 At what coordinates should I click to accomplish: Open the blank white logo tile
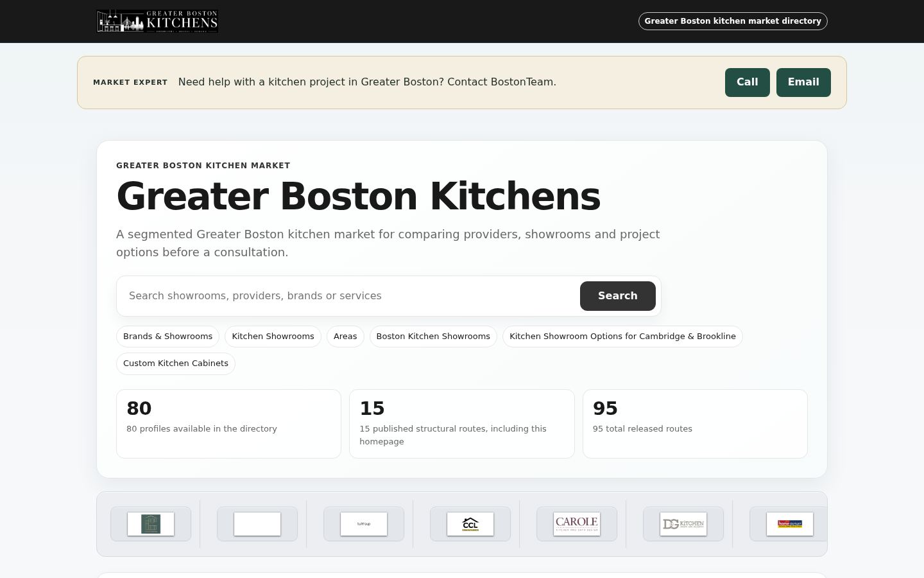(257, 524)
